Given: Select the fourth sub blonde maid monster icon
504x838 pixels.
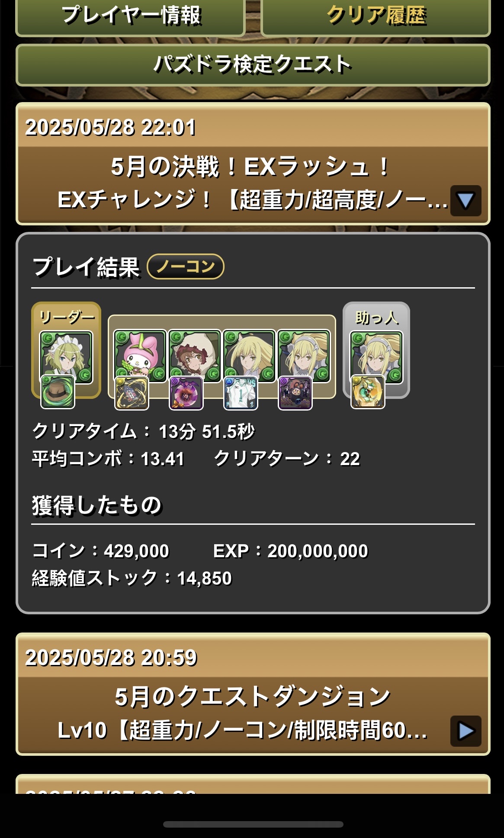Looking at the screenshot, I should click(304, 356).
